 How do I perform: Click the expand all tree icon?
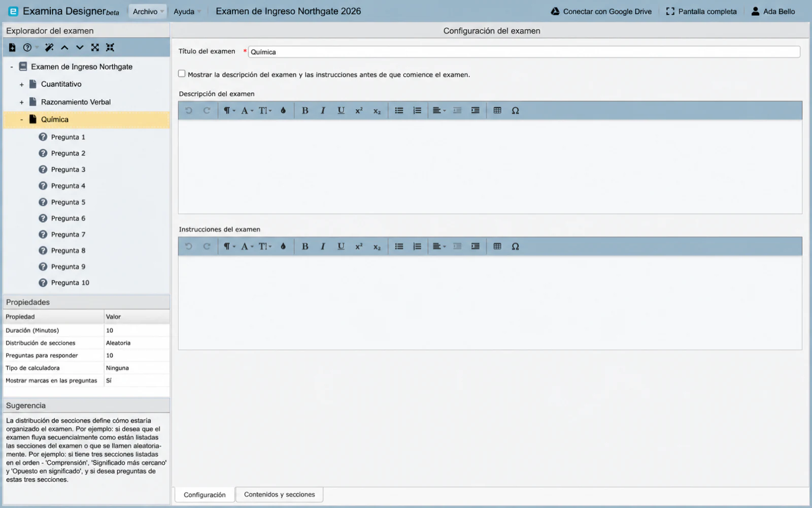[95, 47]
